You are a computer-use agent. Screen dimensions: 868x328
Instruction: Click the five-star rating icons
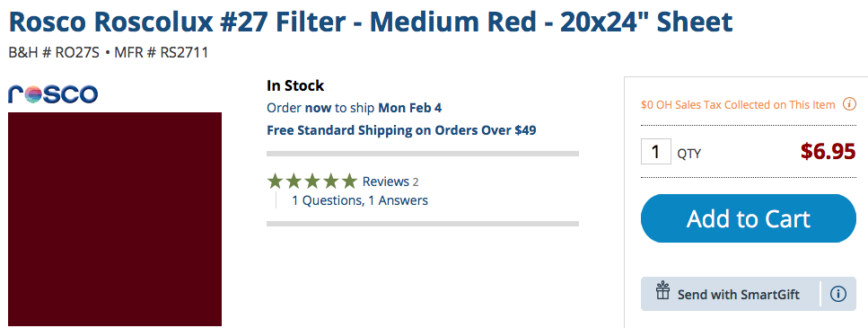312,182
